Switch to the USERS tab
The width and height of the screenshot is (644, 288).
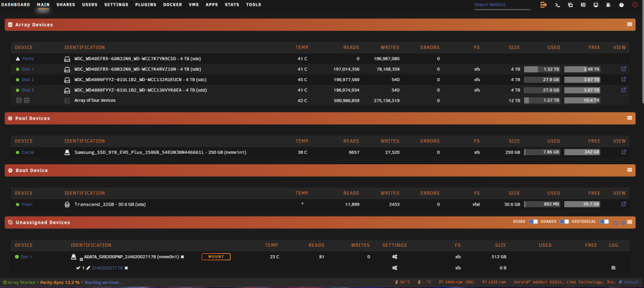(90, 5)
